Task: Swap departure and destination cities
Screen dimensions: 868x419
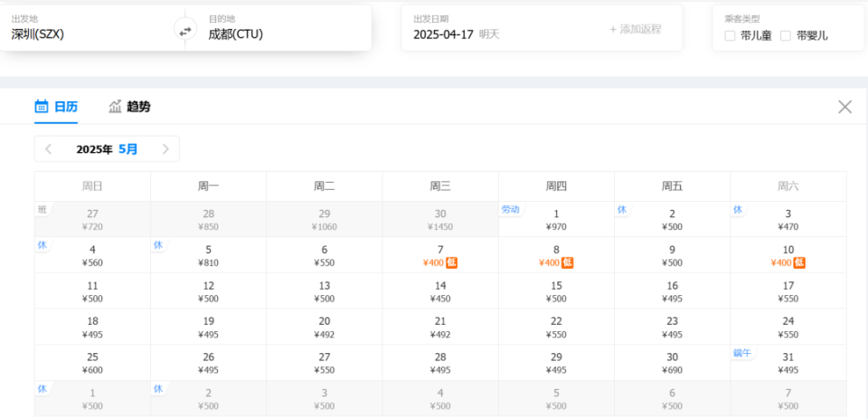Action: pyautogui.click(x=184, y=30)
